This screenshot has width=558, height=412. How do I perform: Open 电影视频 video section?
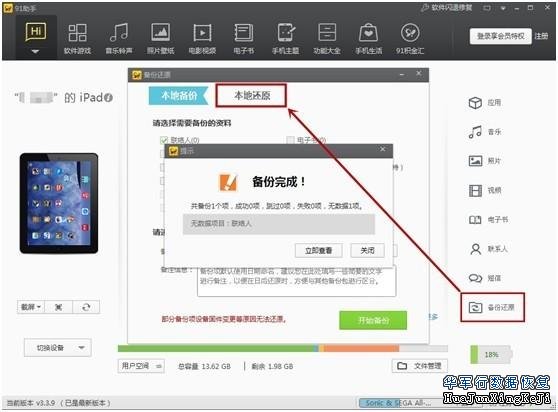(x=202, y=38)
